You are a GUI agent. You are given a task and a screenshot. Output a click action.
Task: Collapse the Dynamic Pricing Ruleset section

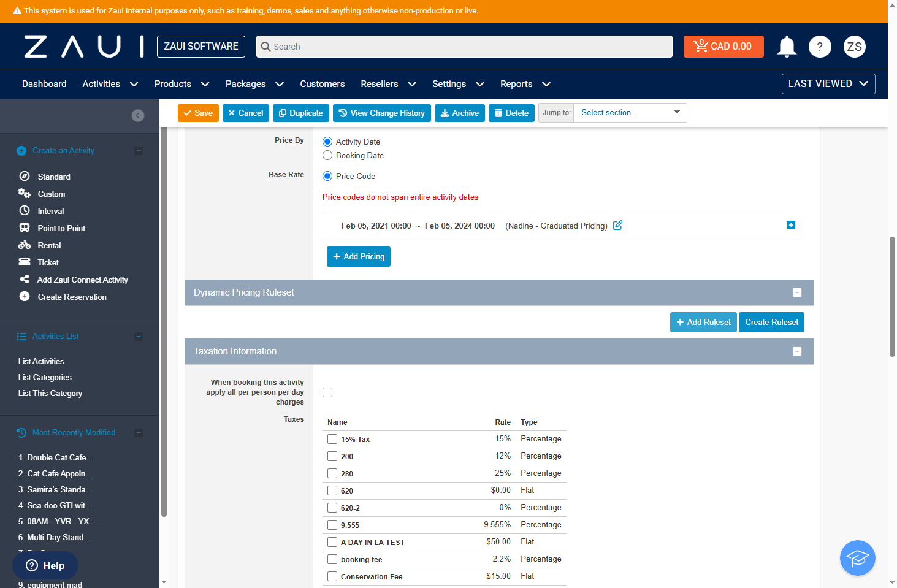pyautogui.click(x=797, y=292)
